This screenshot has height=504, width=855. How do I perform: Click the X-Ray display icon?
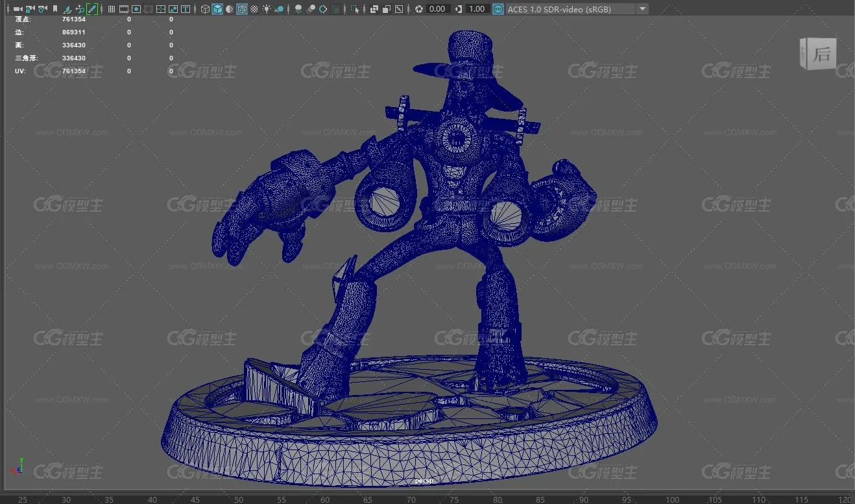pos(374,9)
